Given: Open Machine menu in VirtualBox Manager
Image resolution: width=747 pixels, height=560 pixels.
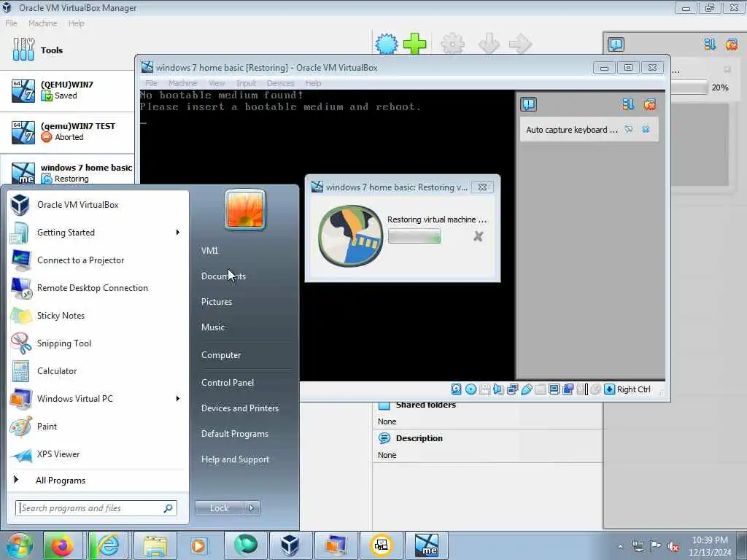Looking at the screenshot, I should point(42,23).
